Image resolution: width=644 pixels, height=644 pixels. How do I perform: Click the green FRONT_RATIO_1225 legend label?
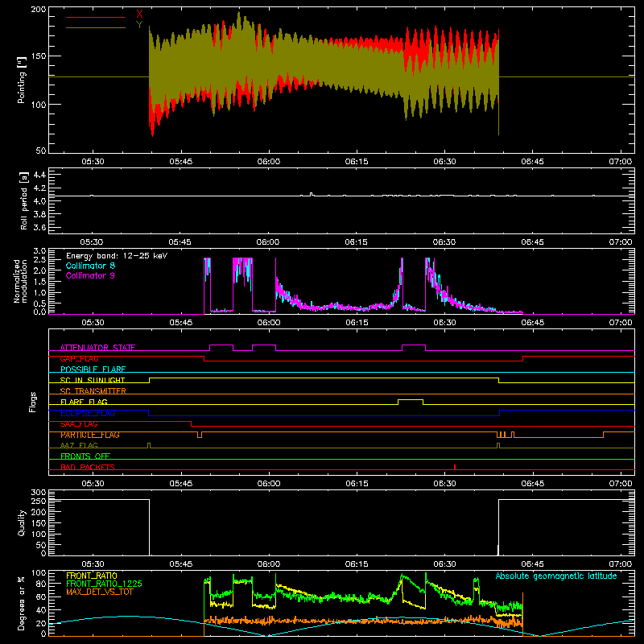[x=105, y=584]
